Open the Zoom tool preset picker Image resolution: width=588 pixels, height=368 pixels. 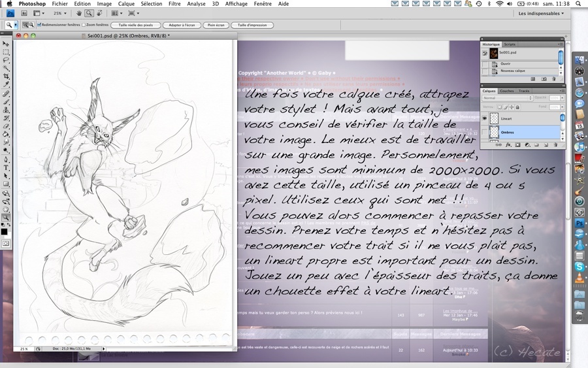16,25
